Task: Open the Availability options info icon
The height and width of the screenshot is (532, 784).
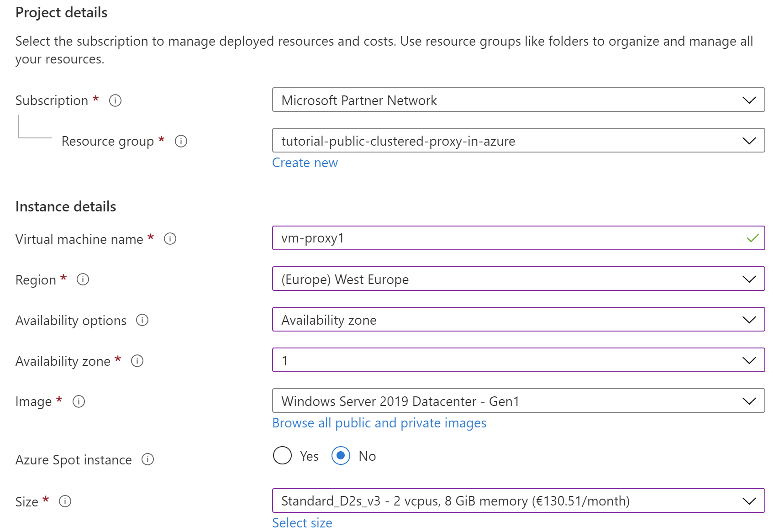Action: coord(142,320)
